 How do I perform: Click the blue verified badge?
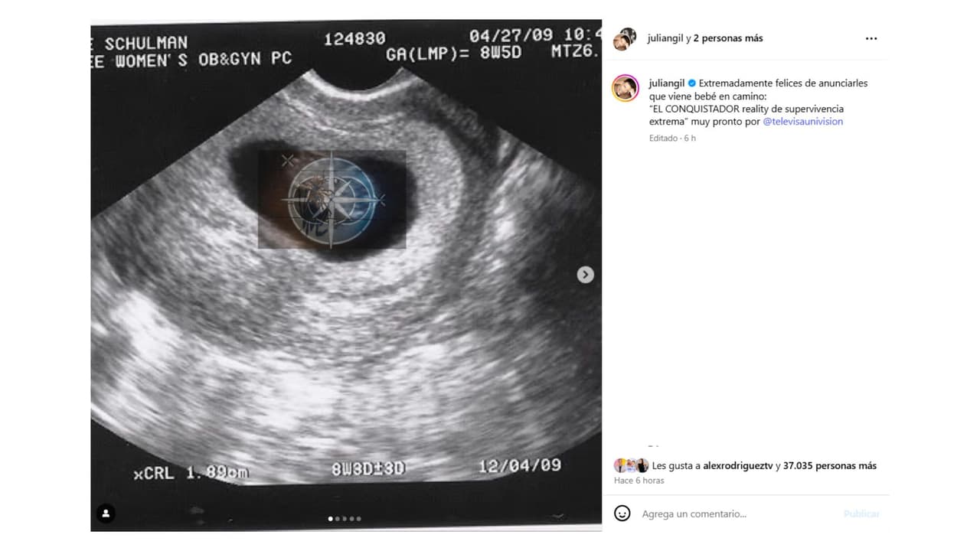(692, 83)
